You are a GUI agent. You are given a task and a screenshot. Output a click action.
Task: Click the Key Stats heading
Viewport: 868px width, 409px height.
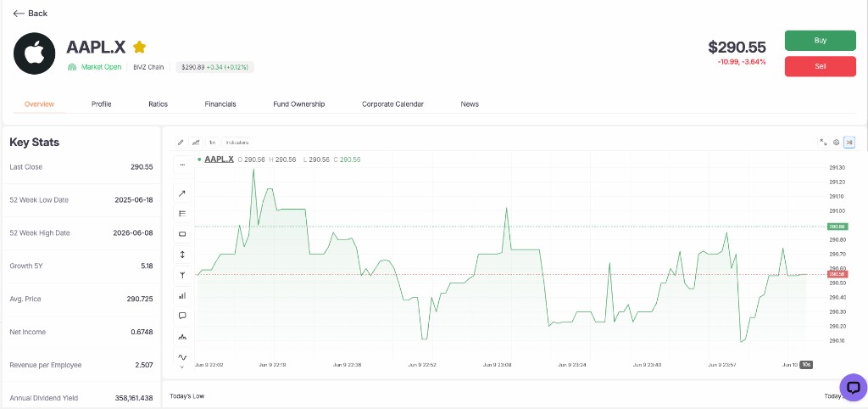(x=34, y=143)
